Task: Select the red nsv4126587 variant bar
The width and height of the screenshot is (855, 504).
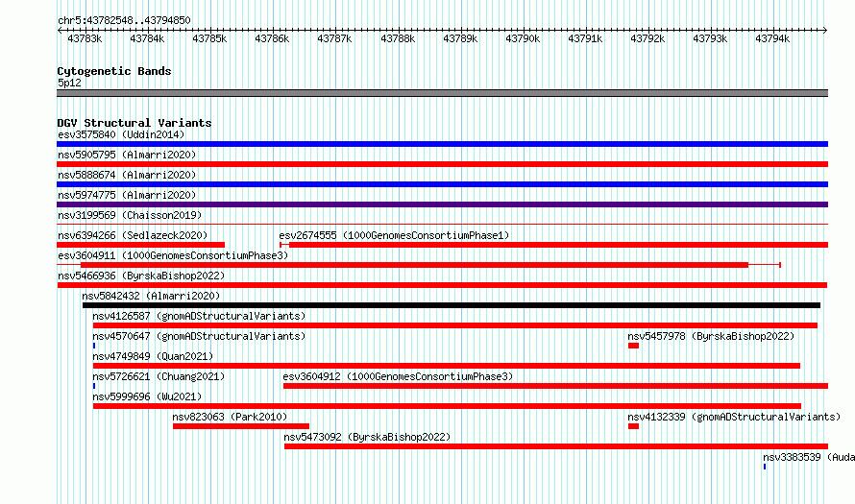Action: pyautogui.click(x=455, y=325)
